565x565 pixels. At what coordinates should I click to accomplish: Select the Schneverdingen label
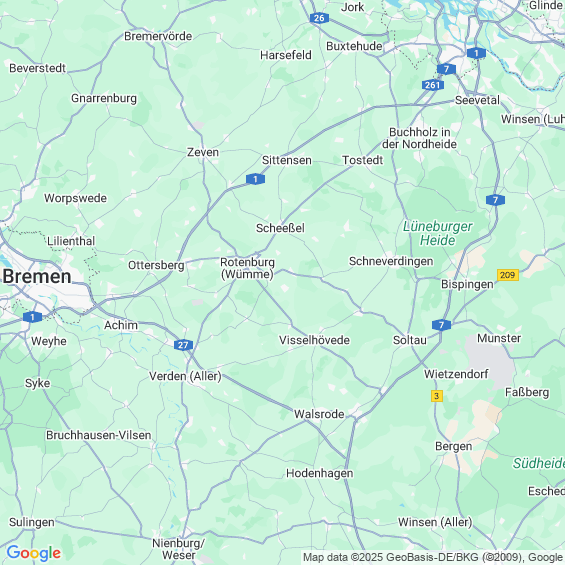[x=391, y=261]
